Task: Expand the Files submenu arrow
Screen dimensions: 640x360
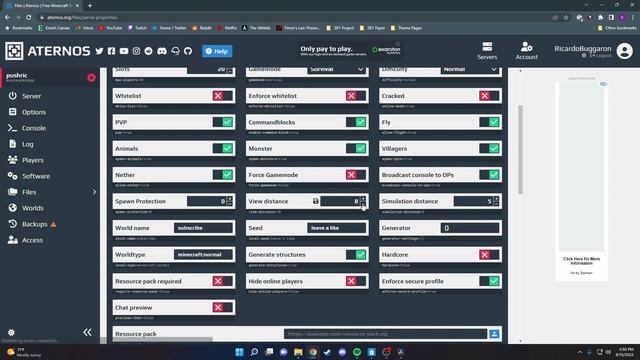Action: click(94, 192)
